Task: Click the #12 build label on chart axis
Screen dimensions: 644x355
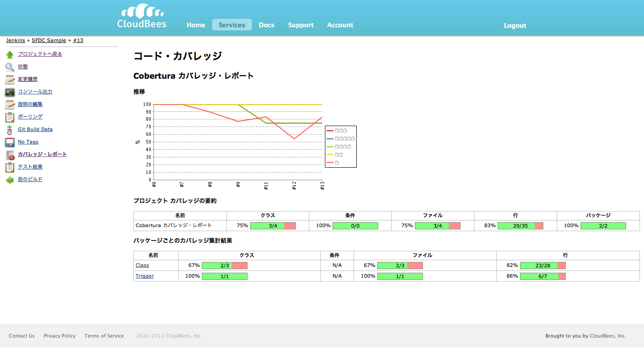Action: (294, 186)
